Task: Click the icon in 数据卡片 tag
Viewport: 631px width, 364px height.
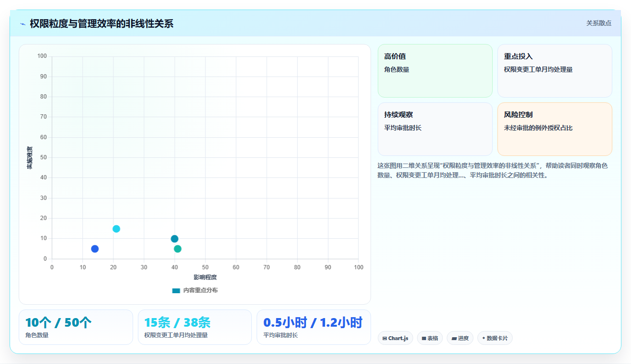Action: point(484,338)
